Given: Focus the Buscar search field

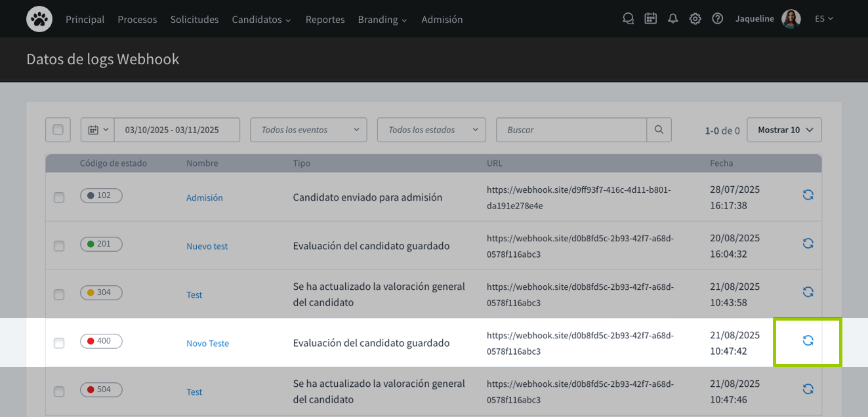Looking at the screenshot, I should pos(571,130).
